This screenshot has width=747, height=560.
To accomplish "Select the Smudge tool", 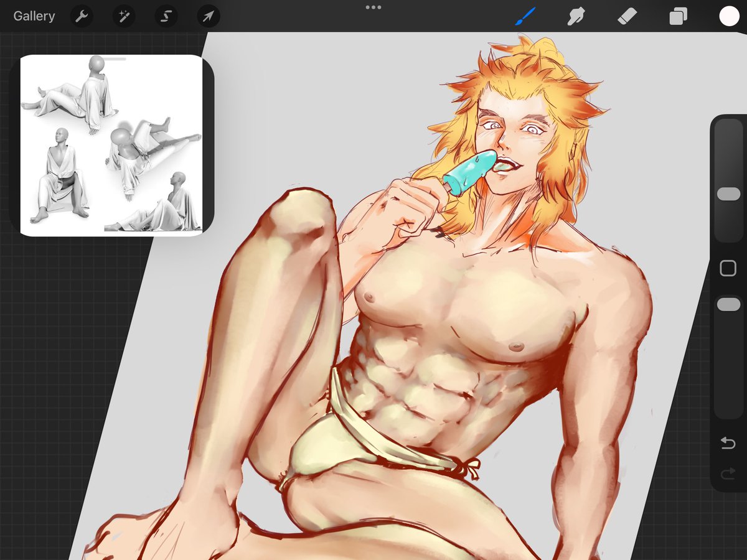I will click(576, 16).
